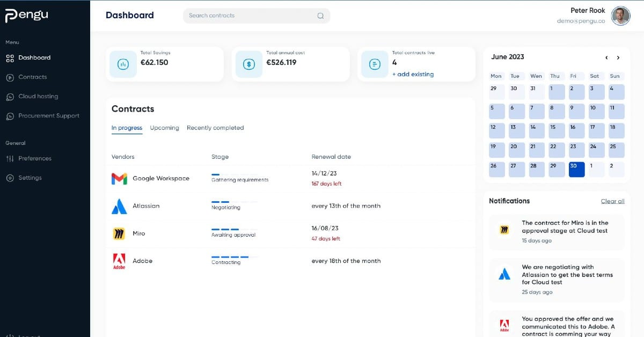
Task: Open the Total Savings chart icon
Action: (123, 64)
